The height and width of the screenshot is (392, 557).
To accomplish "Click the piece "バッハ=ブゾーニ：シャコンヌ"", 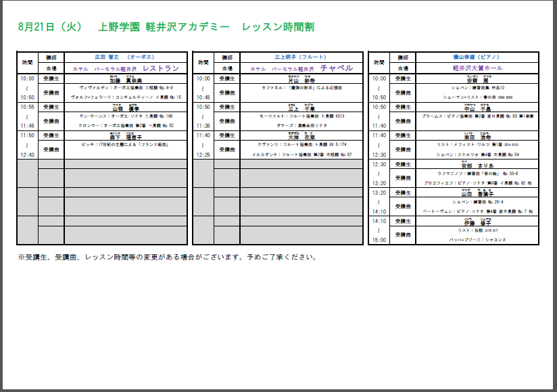I will pyautogui.click(x=478, y=240).
